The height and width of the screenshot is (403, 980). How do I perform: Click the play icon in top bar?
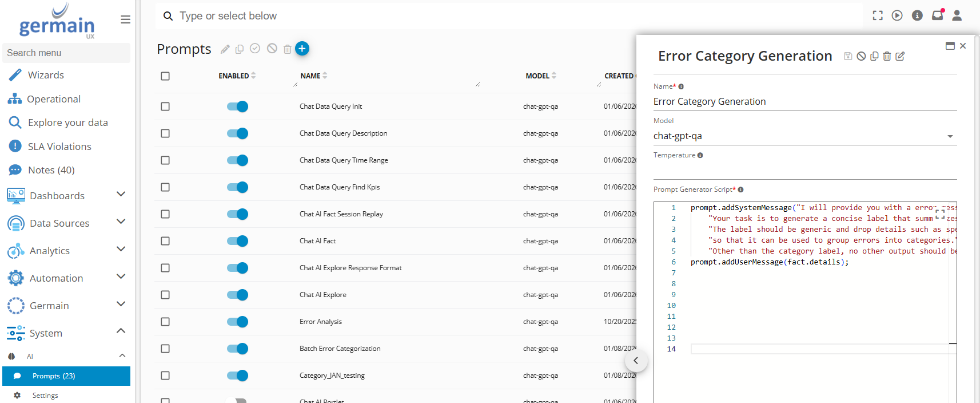click(897, 15)
